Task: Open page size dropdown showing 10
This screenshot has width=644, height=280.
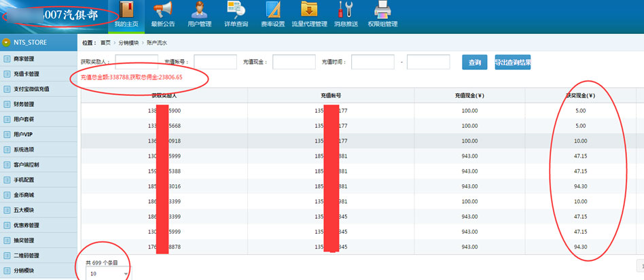Action: 107,273
